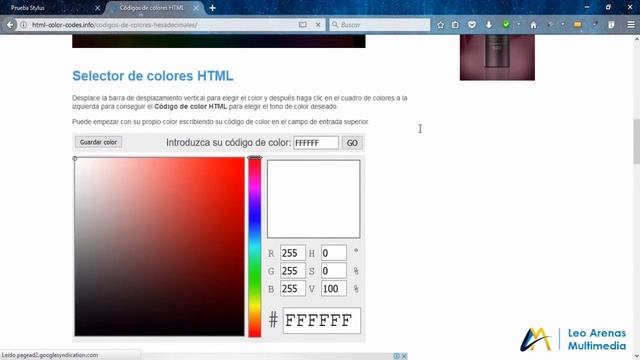Go to the home page icon

click(533, 25)
